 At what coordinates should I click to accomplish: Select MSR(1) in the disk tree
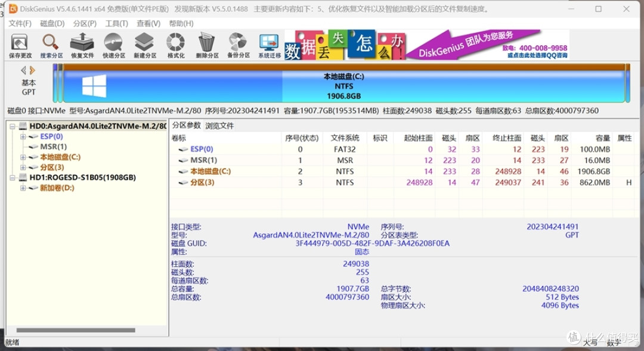click(54, 147)
